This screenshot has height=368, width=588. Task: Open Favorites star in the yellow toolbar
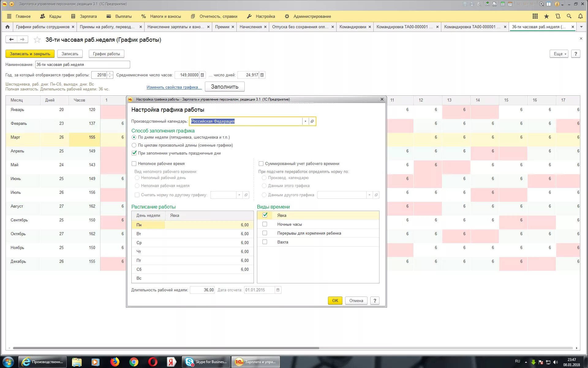(x=546, y=16)
